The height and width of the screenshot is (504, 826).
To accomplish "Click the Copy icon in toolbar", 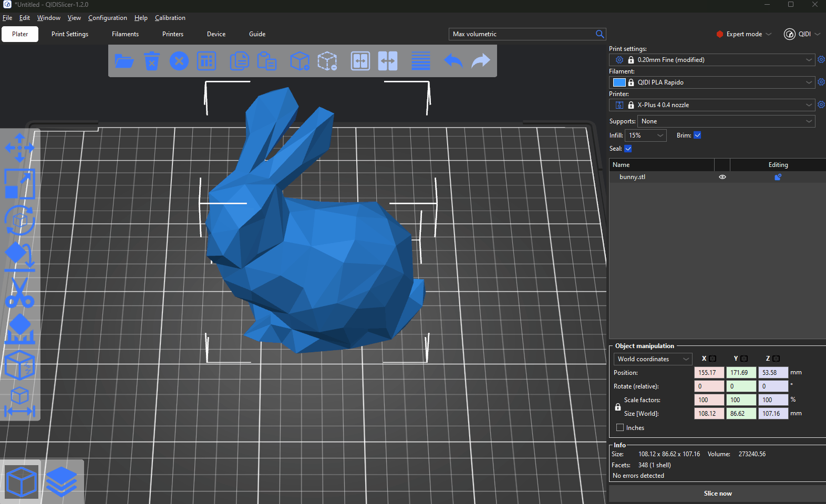I will 239,61.
